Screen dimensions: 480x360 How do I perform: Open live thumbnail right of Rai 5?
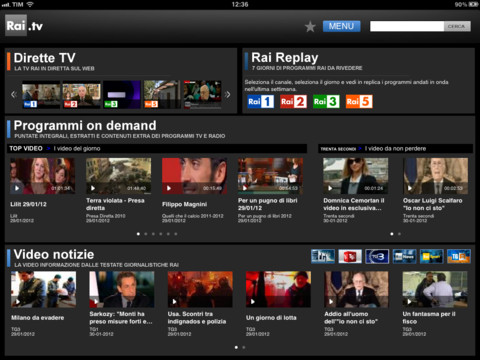(x=202, y=94)
